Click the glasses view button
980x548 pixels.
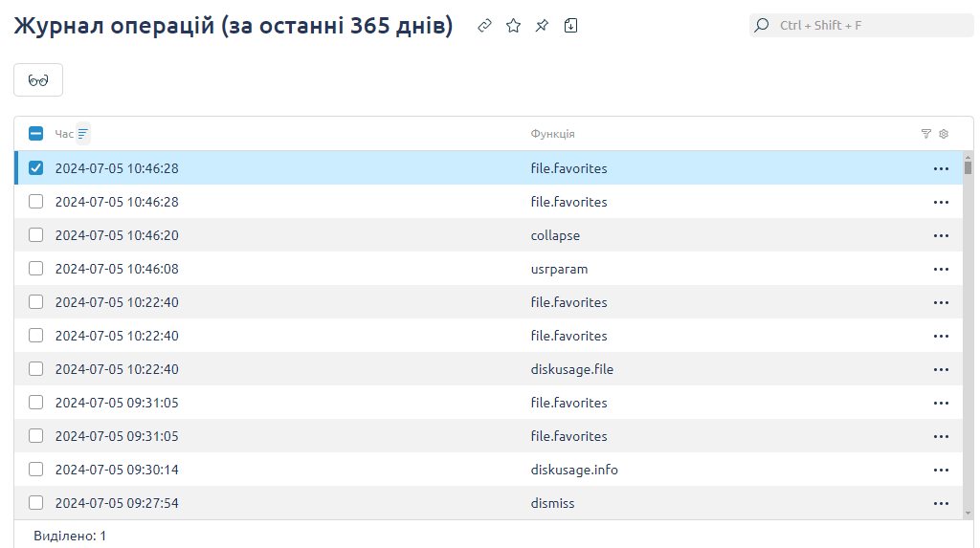[38, 80]
